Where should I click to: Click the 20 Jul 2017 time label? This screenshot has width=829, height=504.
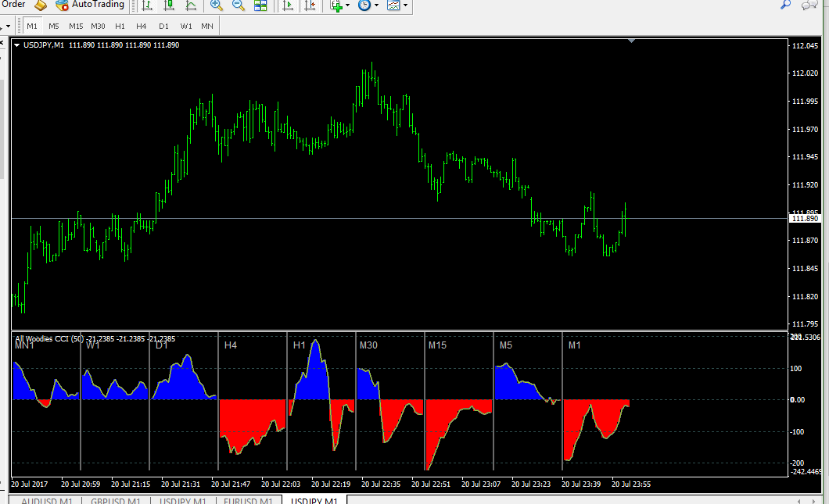[x=29, y=484]
